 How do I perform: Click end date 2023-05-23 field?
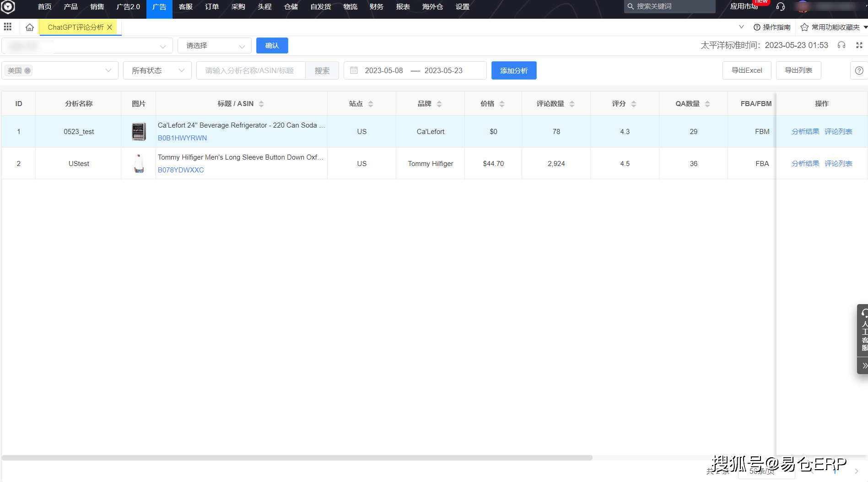(443, 70)
